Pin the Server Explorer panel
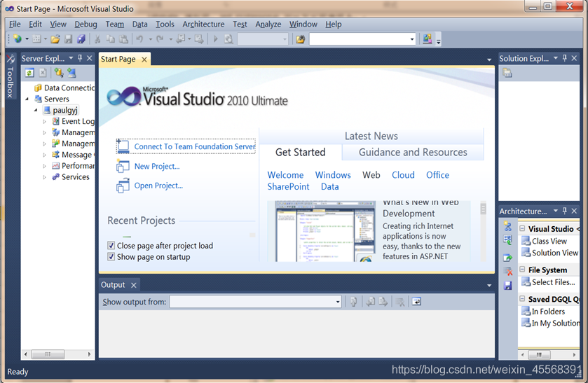Image resolution: width=588 pixels, height=383 pixels. click(x=80, y=58)
